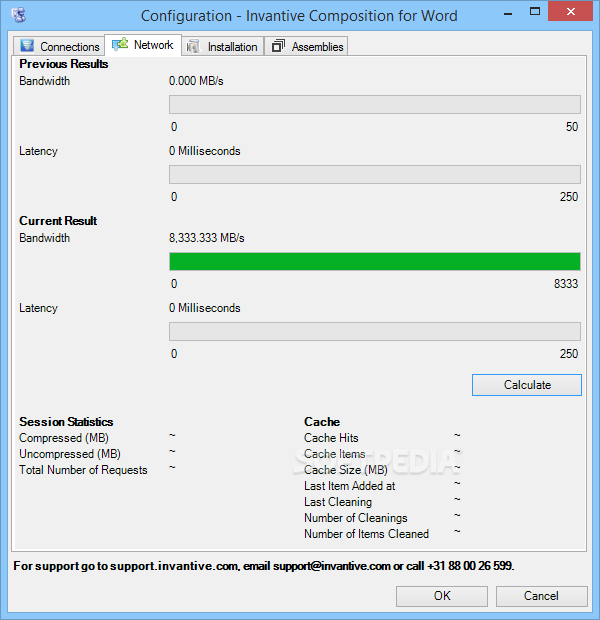This screenshot has width=600, height=620.
Task: Click the '0.000 MB/s' bandwidth value
Action: 196,81
